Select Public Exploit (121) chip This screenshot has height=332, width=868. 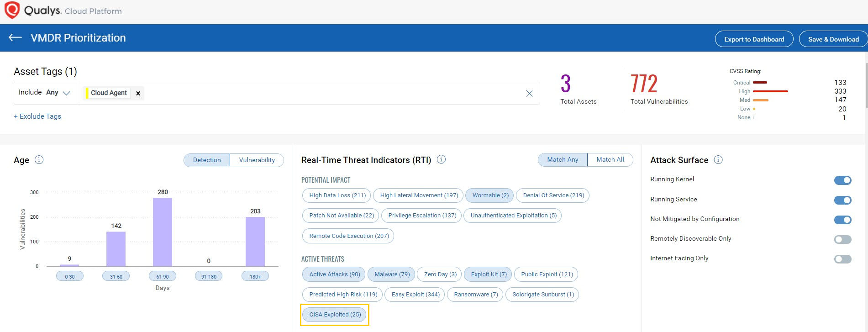547,274
